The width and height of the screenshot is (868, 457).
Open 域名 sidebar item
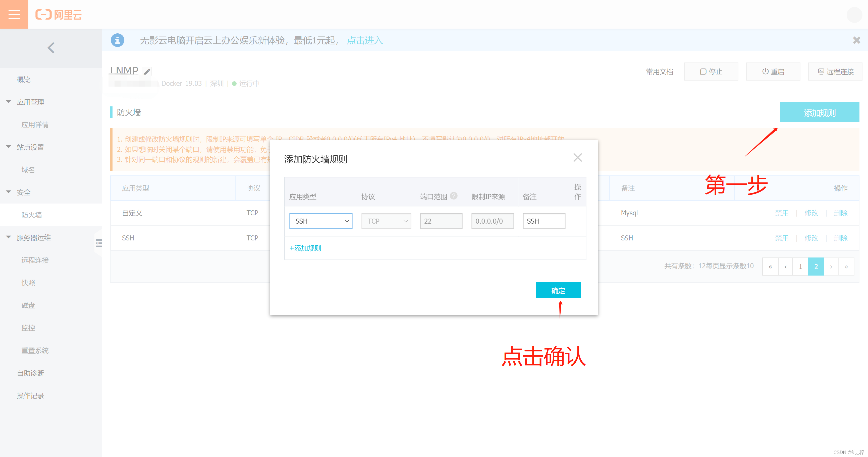[x=28, y=170]
